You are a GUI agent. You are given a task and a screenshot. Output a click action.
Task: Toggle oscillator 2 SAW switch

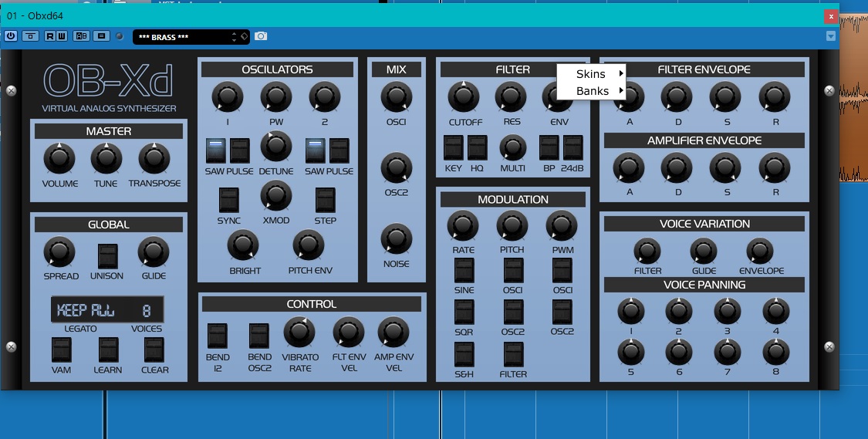tap(315, 150)
